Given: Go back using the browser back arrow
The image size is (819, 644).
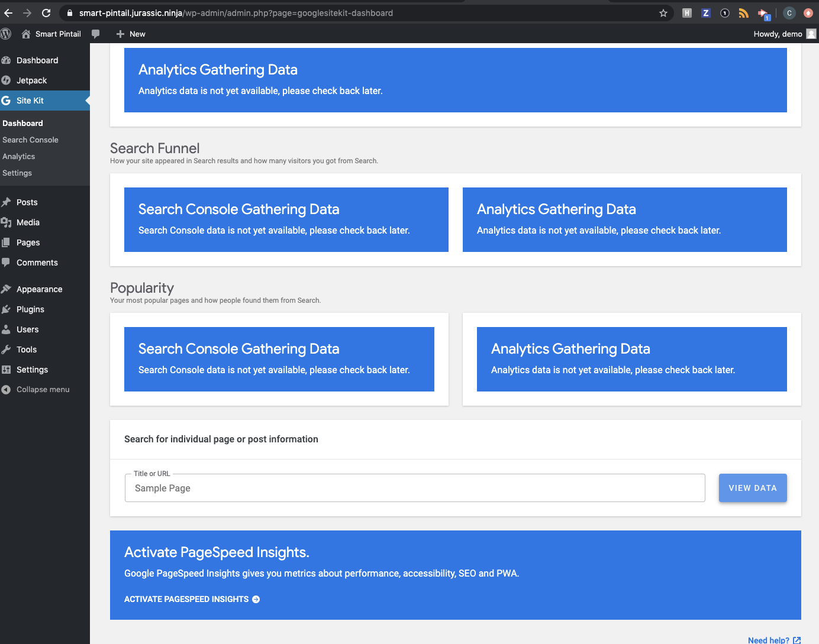Looking at the screenshot, I should (8, 13).
